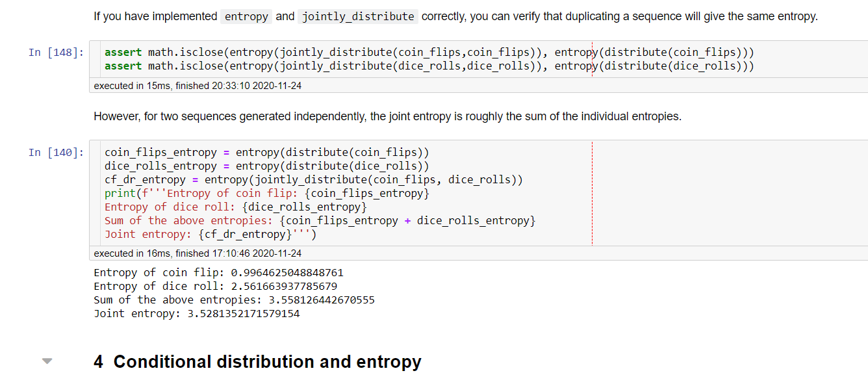
Task: Click output line Entropy of dice roll 2.561663937785679
Action: 216,287
